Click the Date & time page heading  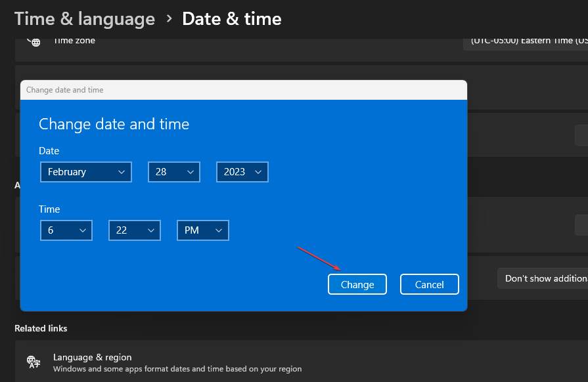[232, 19]
